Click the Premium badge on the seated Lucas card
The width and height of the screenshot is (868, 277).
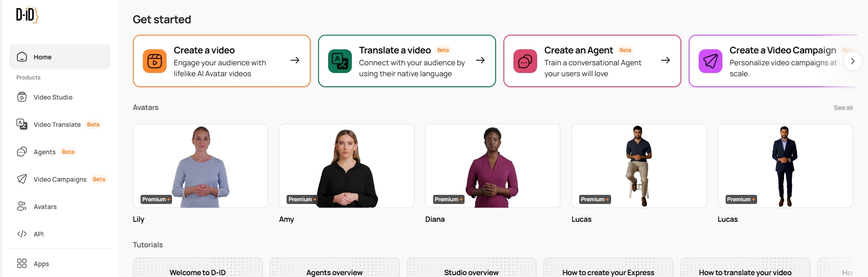[x=595, y=199]
